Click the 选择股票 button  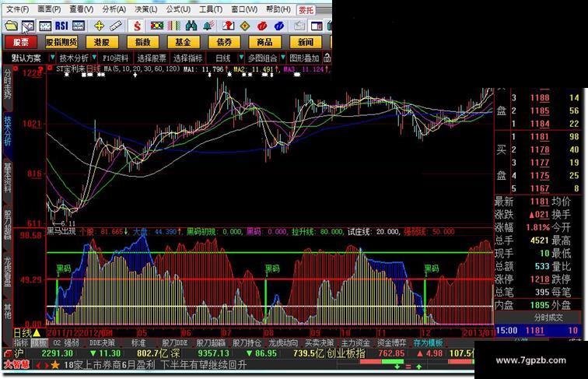pos(152,58)
